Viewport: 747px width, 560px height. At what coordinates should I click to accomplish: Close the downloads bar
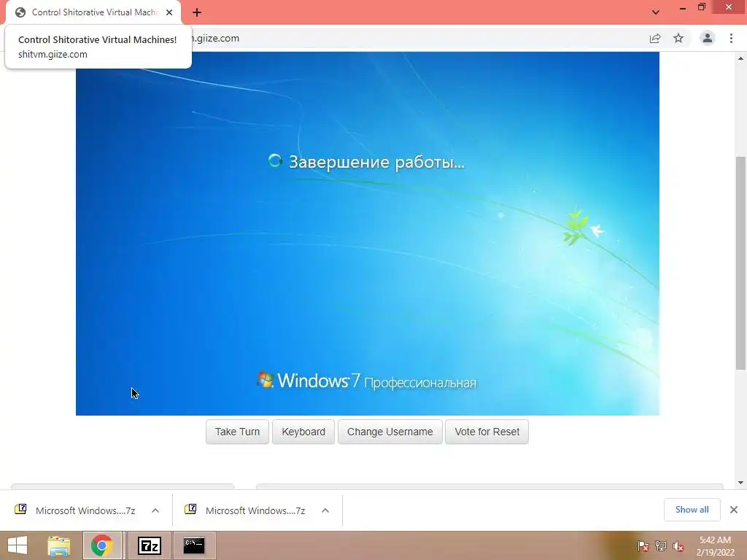[x=734, y=510]
